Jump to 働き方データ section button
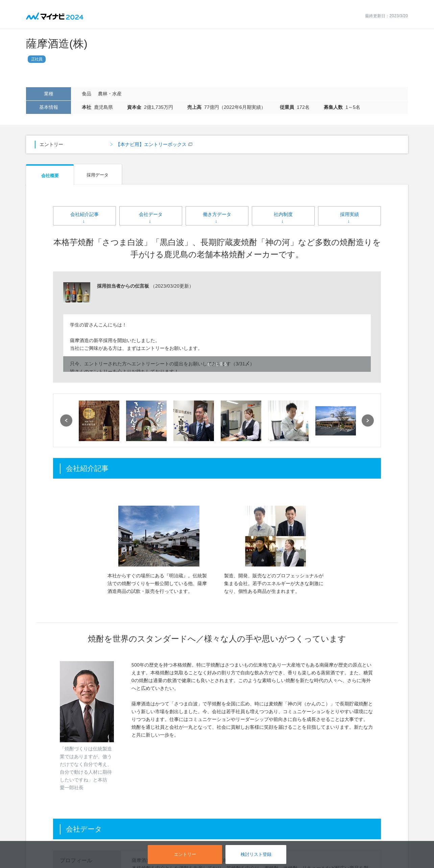Image resolution: width=434 pixels, height=868 pixels. (x=217, y=216)
